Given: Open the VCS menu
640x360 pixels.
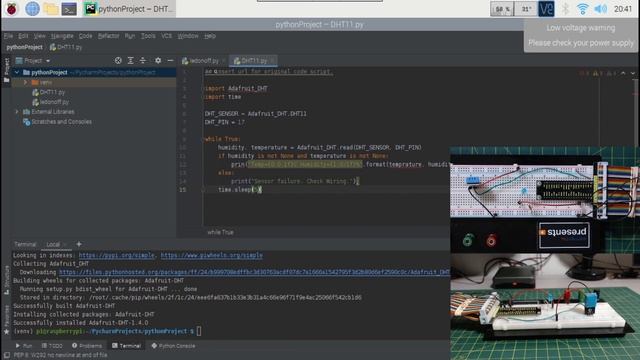Looking at the screenshot, I should (166, 36).
